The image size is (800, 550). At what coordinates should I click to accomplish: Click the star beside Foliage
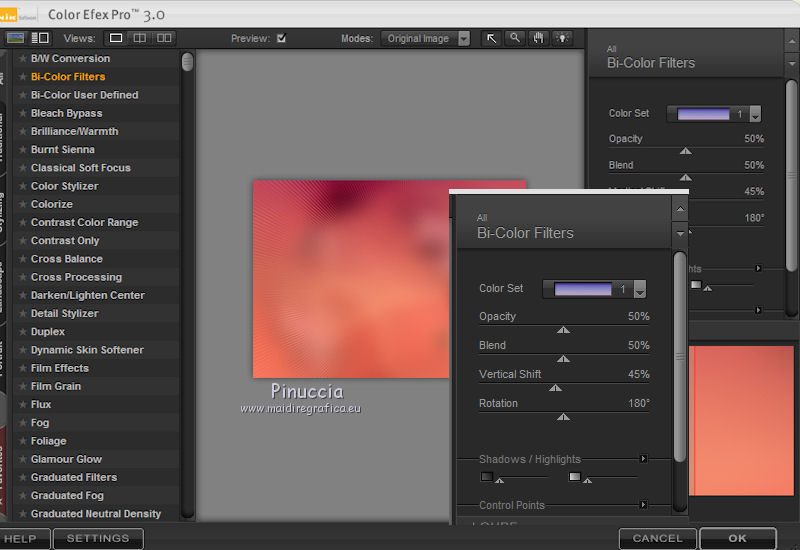pyautogui.click(x=22, y=441)
